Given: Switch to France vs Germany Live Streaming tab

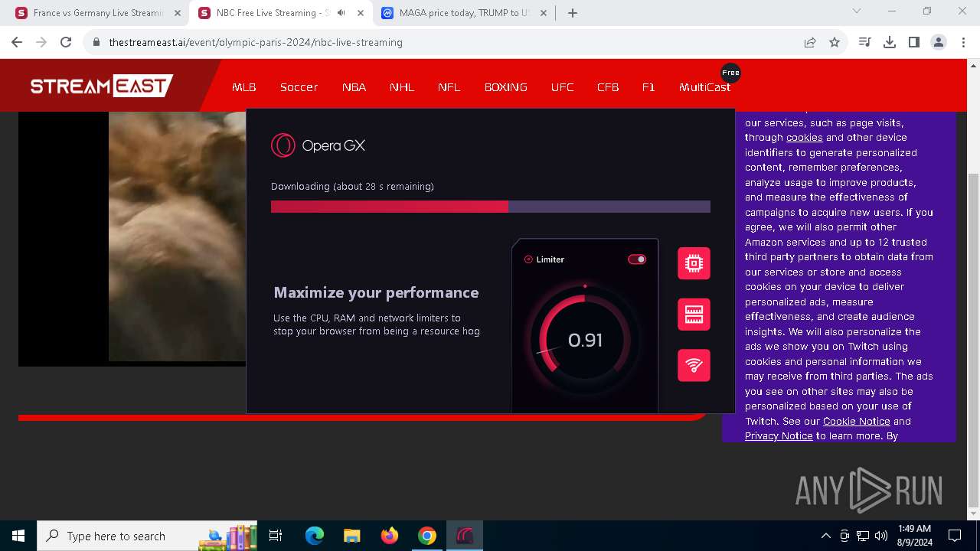Looking at the screenshot, I should coord(99,13).
